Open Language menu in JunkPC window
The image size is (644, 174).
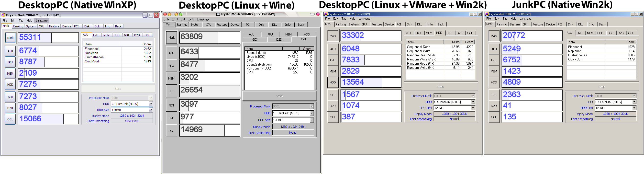[525, 19]
